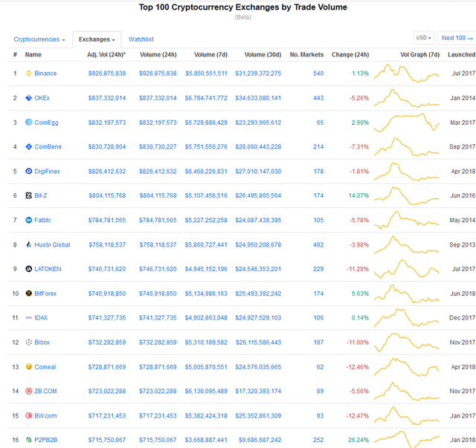
Task: Click the Huobi Global flame icon
Action: [x=28, y=244]
